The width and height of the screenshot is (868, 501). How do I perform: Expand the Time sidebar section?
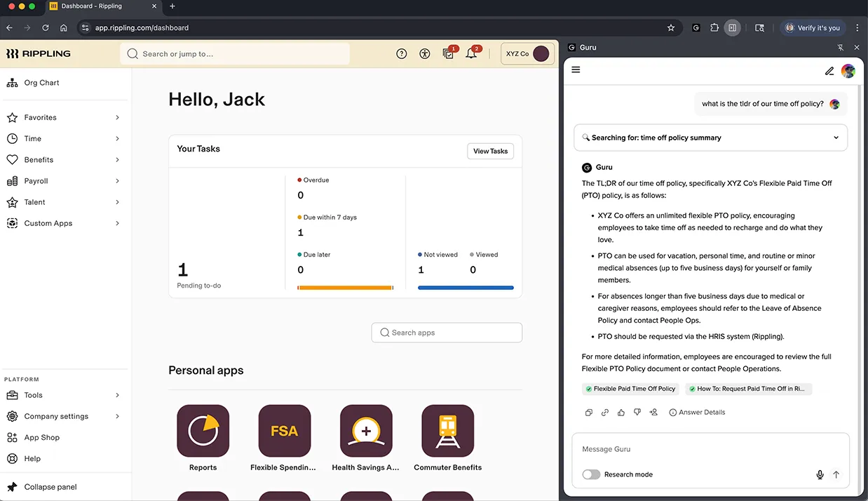63,139
